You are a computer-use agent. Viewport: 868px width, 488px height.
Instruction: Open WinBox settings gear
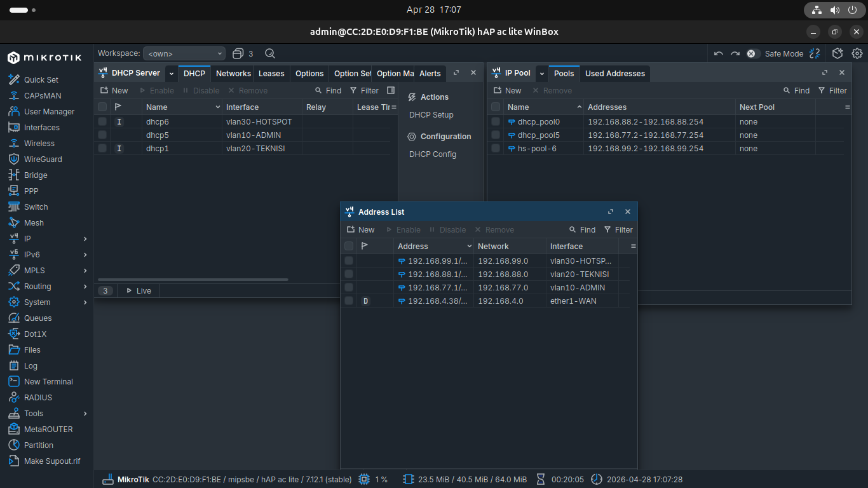coord(857,53)
